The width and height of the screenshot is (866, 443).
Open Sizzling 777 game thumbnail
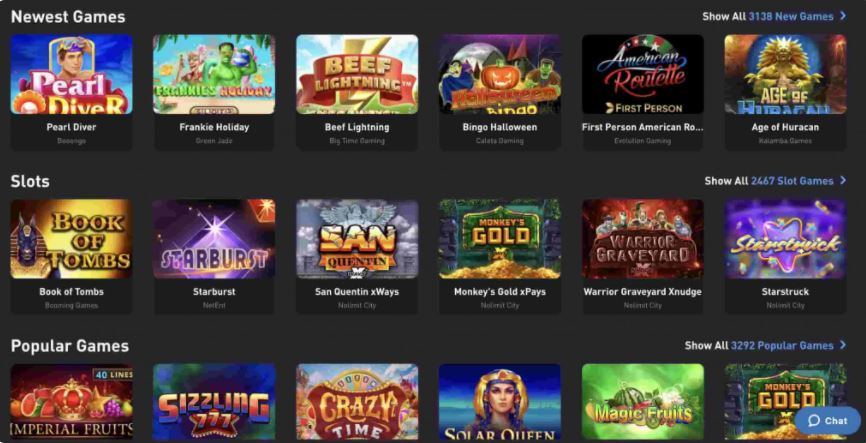[x=214, y=402]
